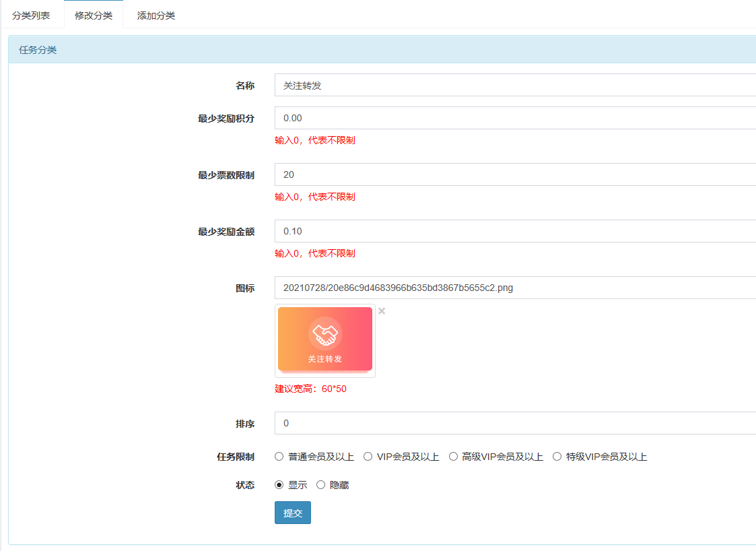Click the 任务分类 panel header
The image size is (756, 551).
382,50
